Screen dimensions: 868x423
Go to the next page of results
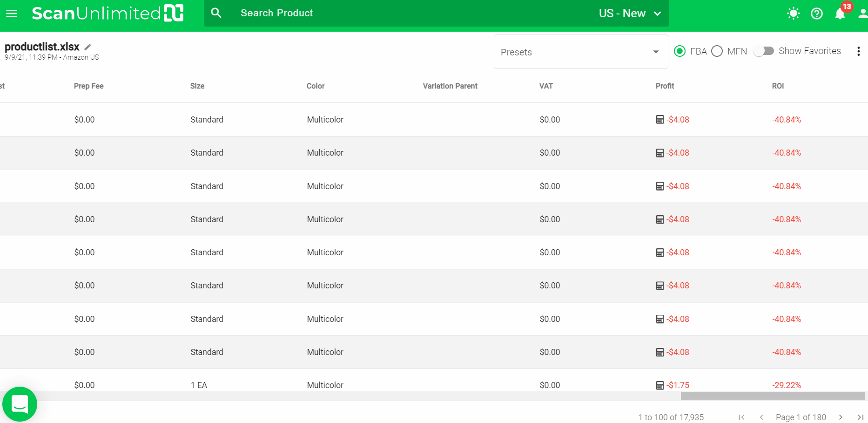coord(841,417)
